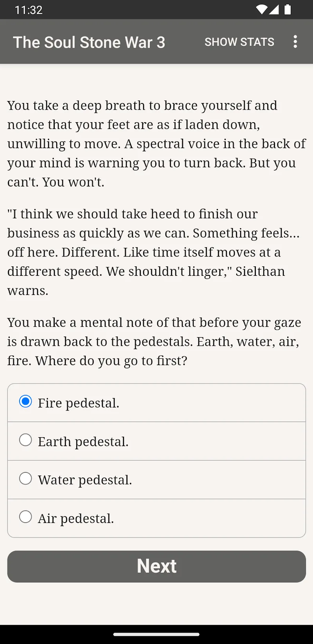
Task: Select the Fire pedestal radio circle
Action: (25, 402)
